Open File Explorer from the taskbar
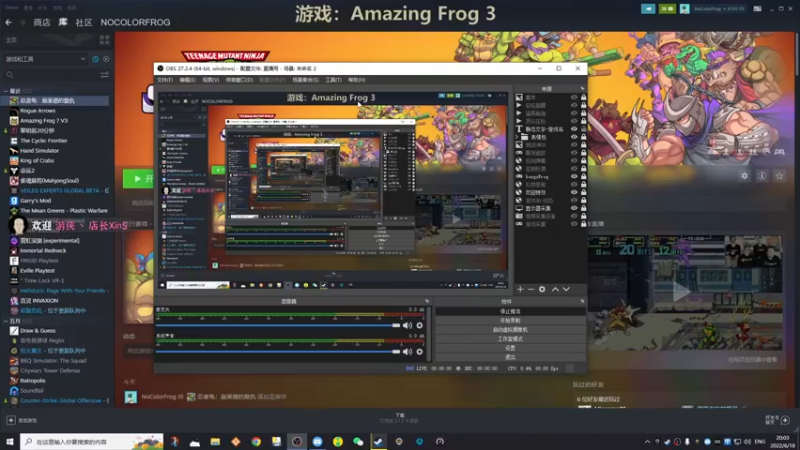Image resolution: width=800 pixels, height=450 pixels. point(215,441)
